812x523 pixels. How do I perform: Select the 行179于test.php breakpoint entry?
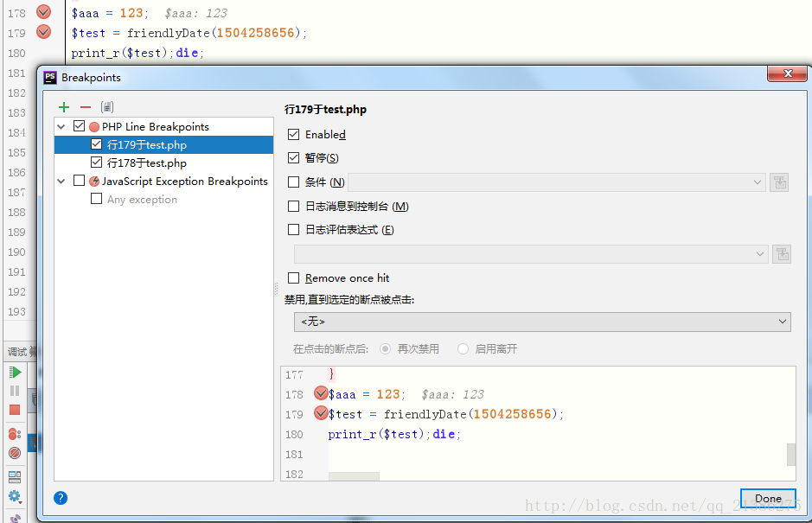146,145
